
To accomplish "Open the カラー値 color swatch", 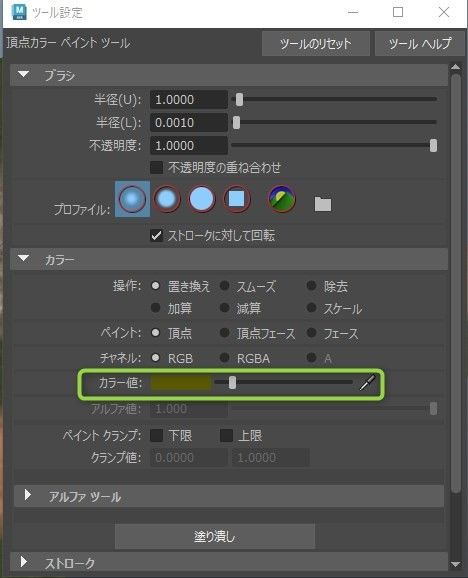I will [x=181, y=383].
